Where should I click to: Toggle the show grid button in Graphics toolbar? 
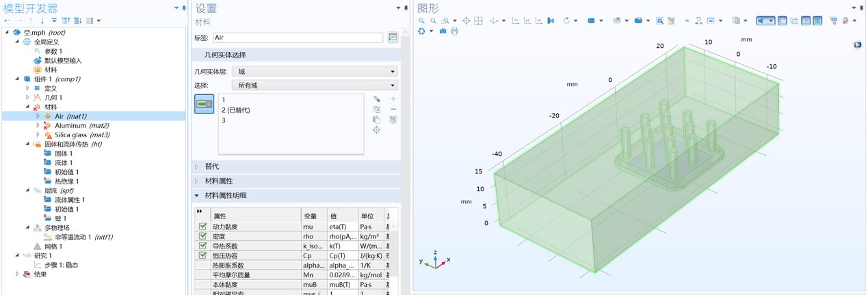click(817, 20)
